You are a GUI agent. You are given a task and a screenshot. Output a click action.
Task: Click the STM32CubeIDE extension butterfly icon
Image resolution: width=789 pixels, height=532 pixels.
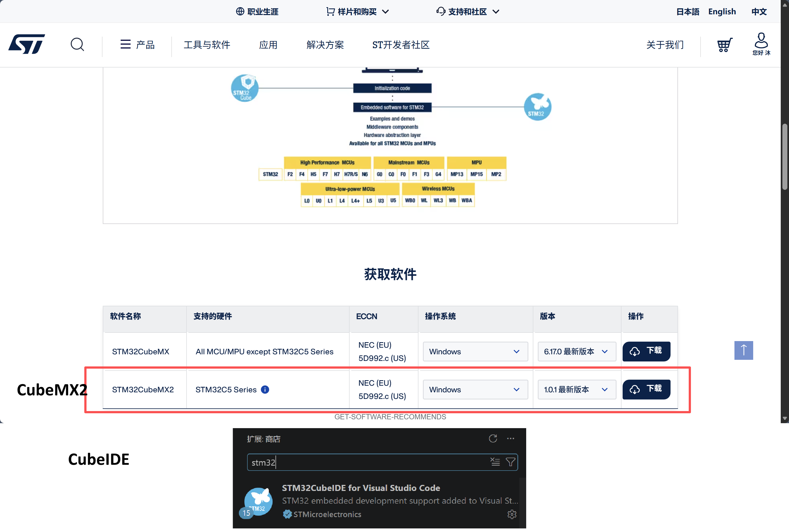point(258,502)
